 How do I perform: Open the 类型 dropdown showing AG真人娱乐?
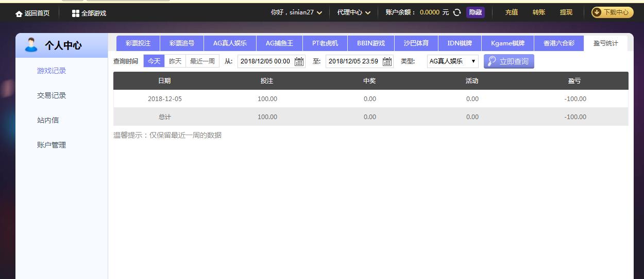pos(452,61)
